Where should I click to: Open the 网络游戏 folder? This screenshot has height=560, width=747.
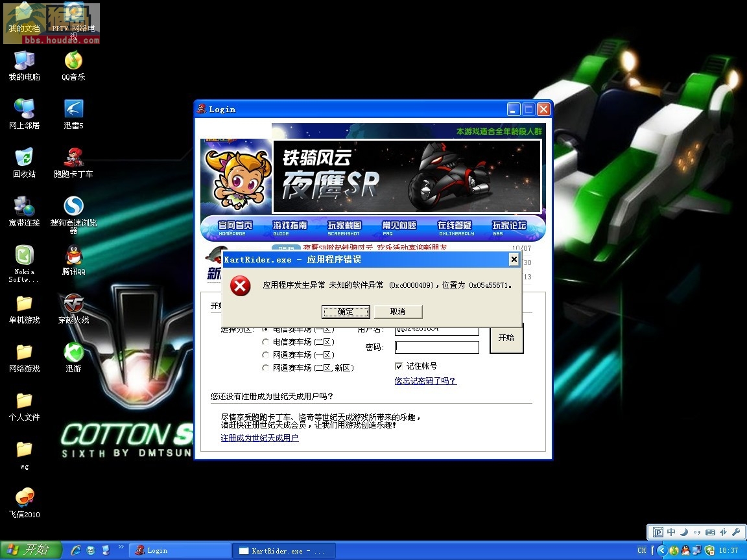[x=24, y=357]
